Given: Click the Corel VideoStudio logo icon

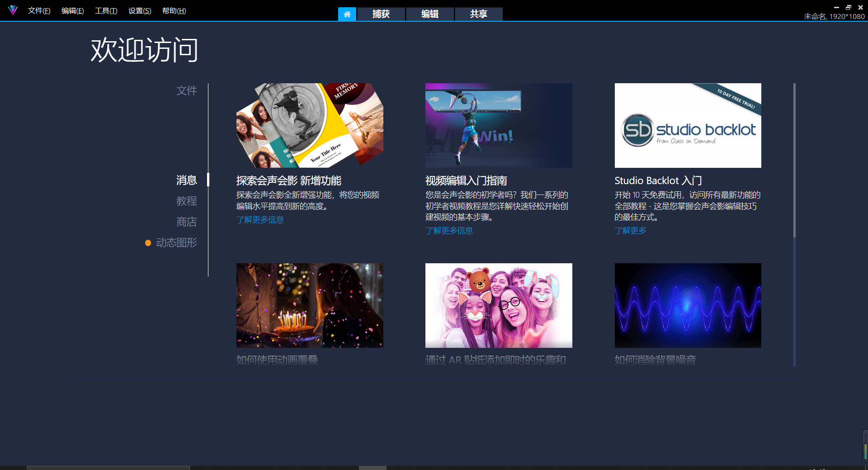Looking at the screenshot, I should pyautogui.click(x=13, y=9).
